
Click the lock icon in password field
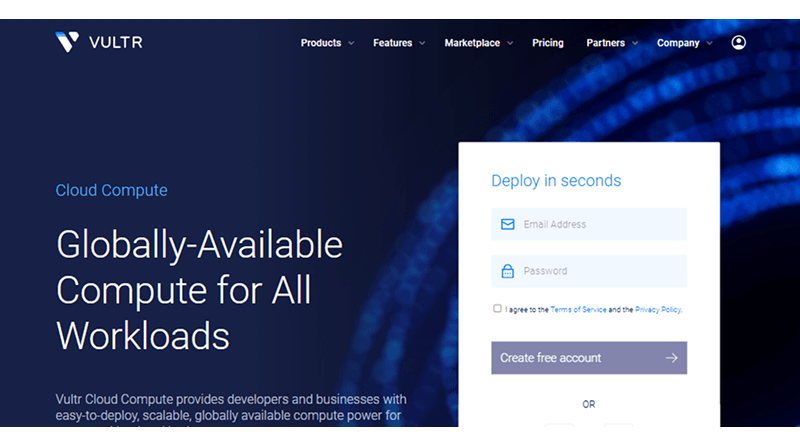(x=507, y=271)
